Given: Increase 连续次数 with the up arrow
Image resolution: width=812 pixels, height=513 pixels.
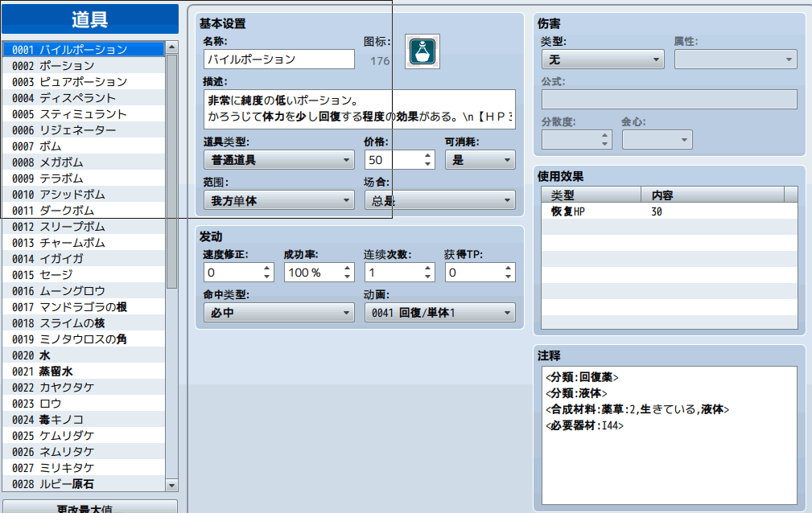Looking at the screenshot, I should pyautogui.click(x=428, y=268).
